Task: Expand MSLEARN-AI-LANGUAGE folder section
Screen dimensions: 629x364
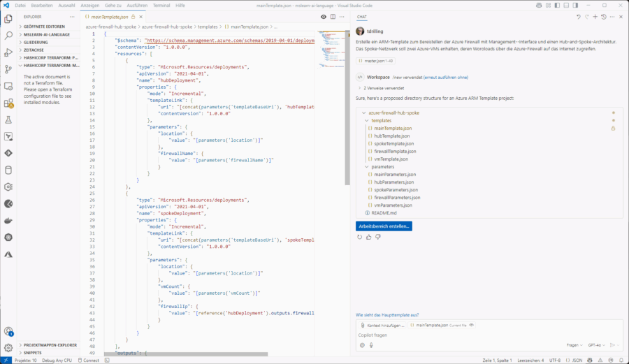Action: (49, 34)
